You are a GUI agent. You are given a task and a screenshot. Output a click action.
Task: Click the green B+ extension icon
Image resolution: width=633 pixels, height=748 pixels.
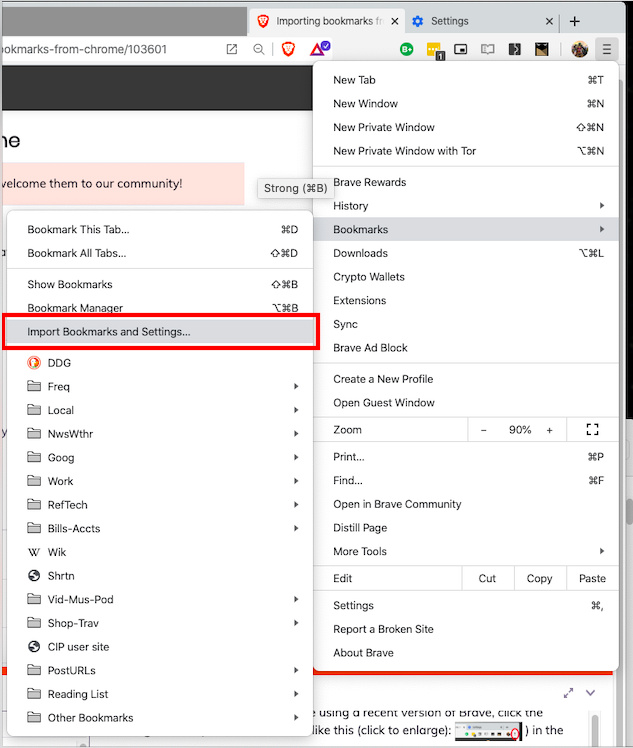pos(406,49)
